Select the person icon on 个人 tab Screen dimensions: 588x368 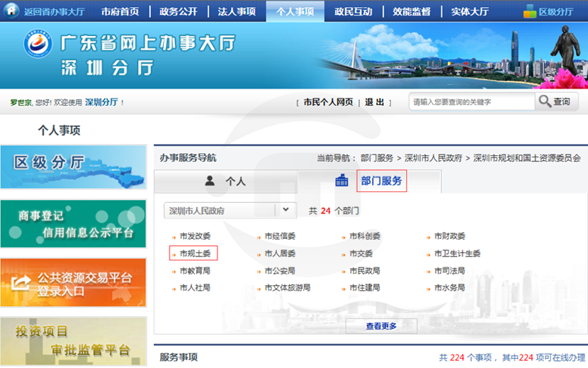tap(210, 181)
